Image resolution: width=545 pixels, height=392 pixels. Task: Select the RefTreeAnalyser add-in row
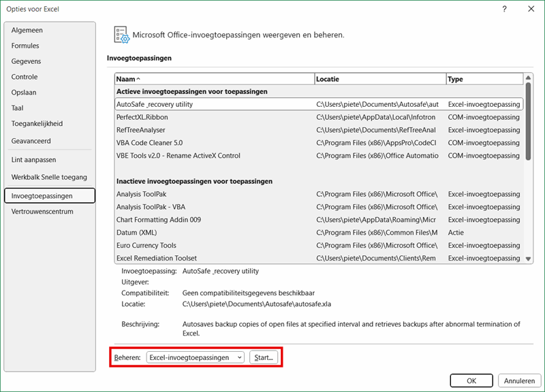(319, 130)
